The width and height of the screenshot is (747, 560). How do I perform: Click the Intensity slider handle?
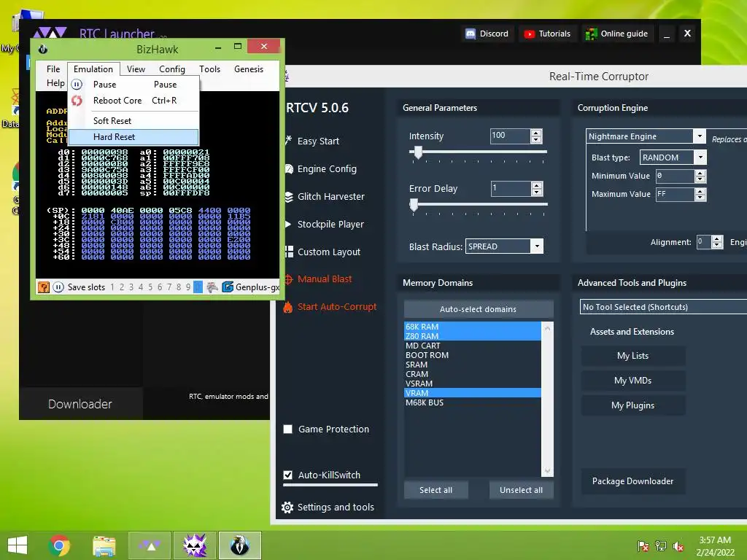point(418,152)
